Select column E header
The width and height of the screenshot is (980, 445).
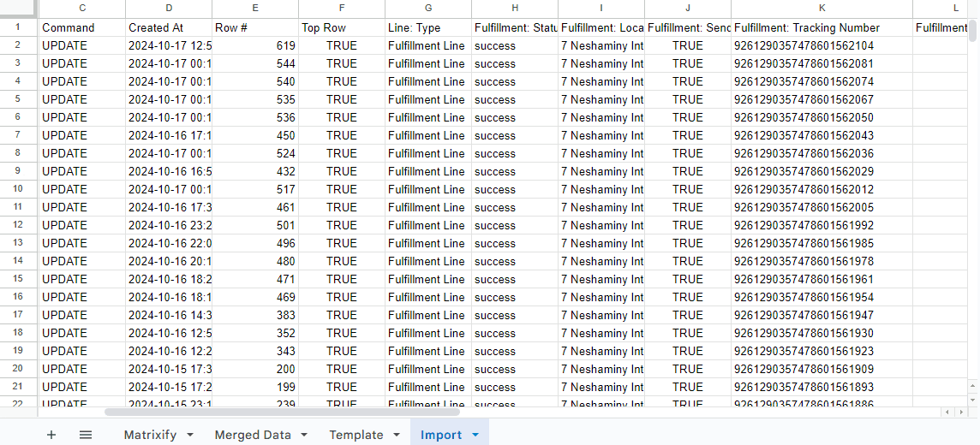[255, 9]
